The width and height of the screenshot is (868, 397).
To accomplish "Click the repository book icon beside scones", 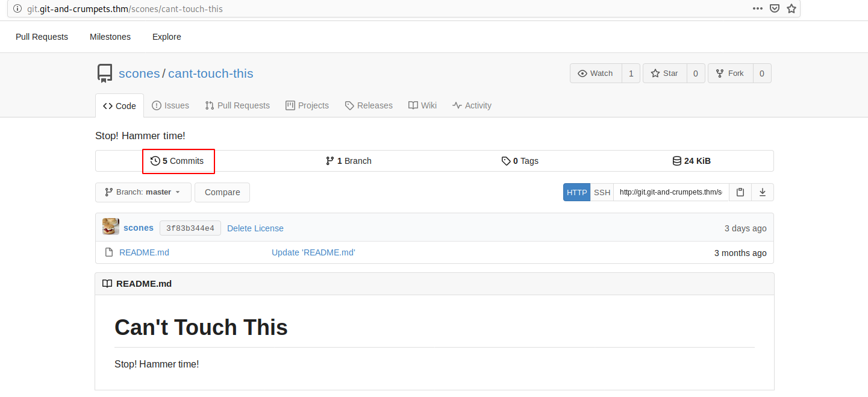I will coord(105,73).
